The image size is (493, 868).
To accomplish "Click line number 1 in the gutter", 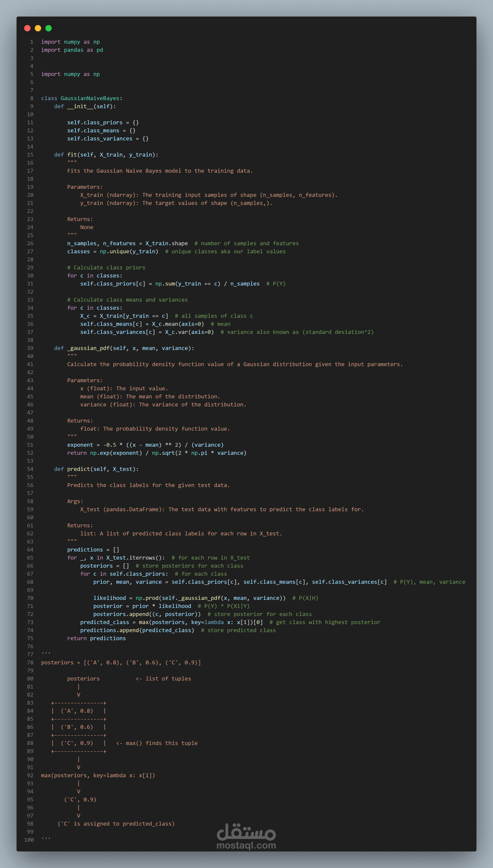I will [x=32, y=42].
